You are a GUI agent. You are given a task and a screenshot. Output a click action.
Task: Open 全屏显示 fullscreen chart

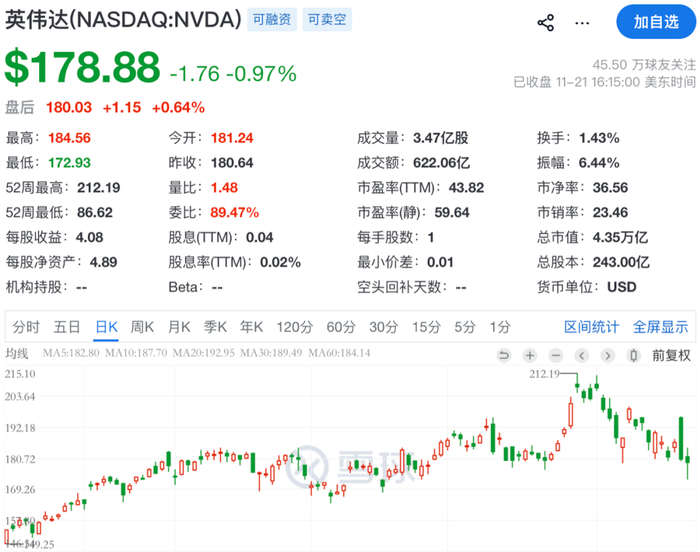point(660,327)
